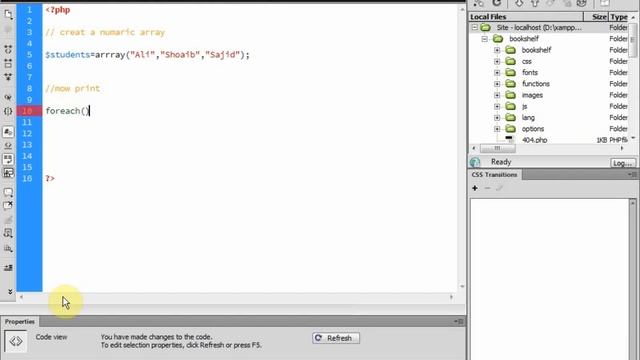The height and width of the screenshot is (360, 640).
Task: Click the $students variable in code
Action: click(x=67, y=55)
